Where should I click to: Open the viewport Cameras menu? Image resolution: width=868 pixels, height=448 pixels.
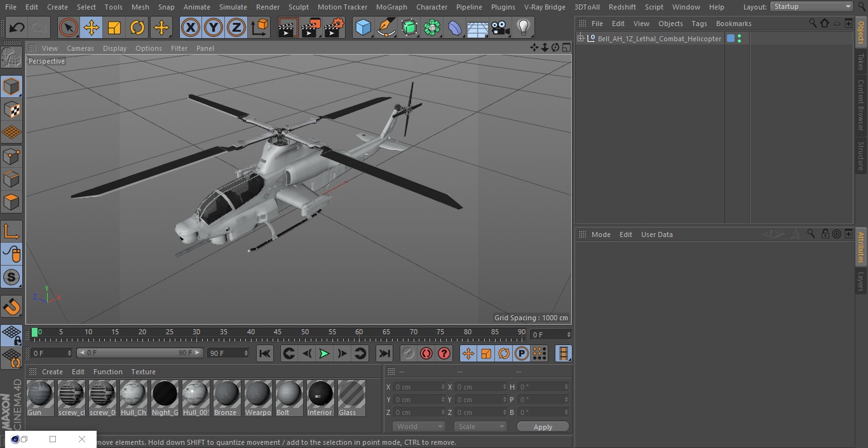click(x=80, y=48)
